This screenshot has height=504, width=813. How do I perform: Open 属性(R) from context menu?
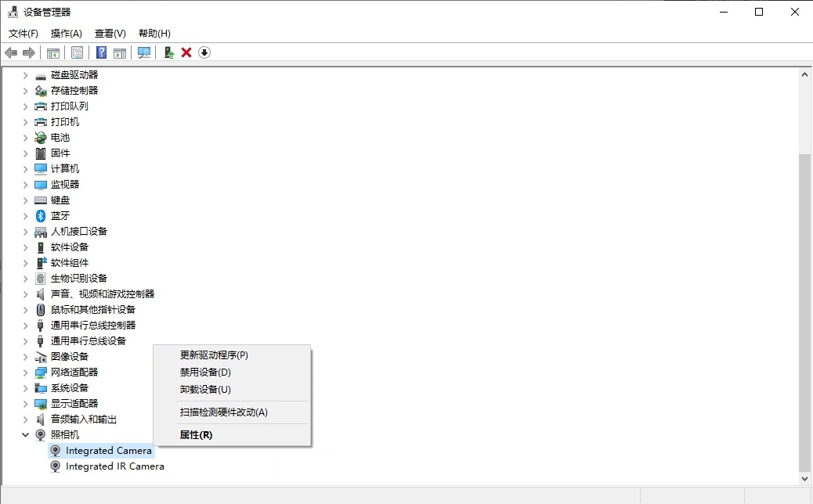pyautogui.click(x=196, y=435)
